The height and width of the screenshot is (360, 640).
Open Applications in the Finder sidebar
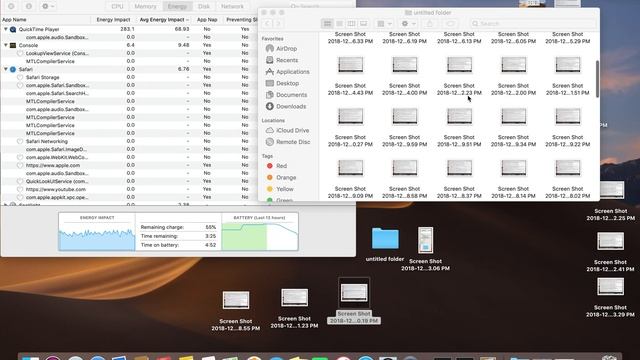(293, 72)
